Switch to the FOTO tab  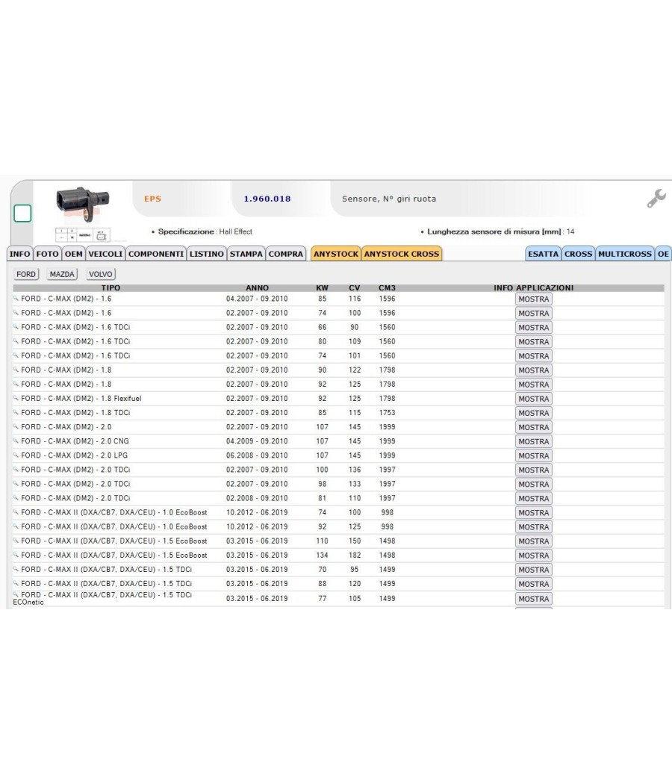(x=48, y=254)
